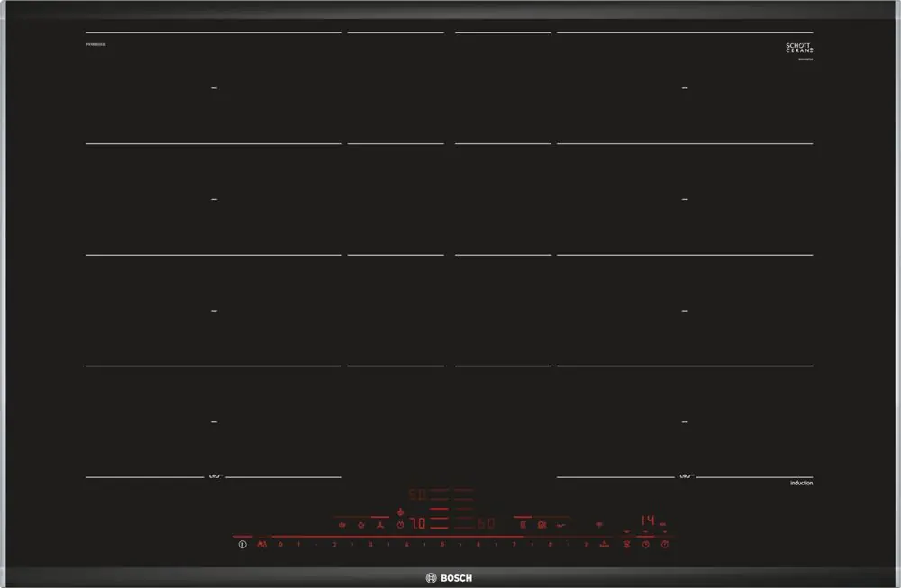
Task: Select power level 2 on the slider
Action: (334, 545)
